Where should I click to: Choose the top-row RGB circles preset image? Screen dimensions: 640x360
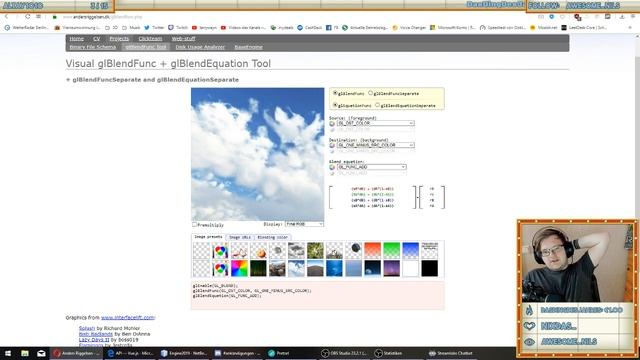click(220, 251)
